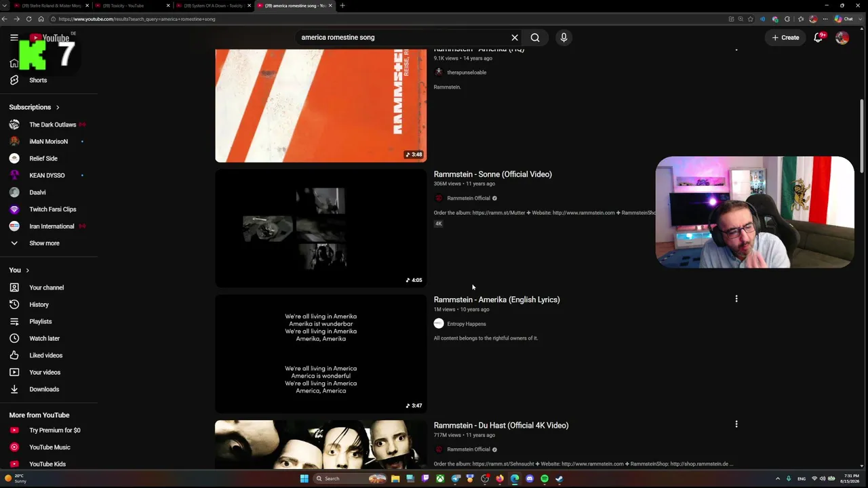Image resolution: width=868 pixels, height=488 pixels.
Task: Play the Du Hast video thumbnail
Action: 321,445
